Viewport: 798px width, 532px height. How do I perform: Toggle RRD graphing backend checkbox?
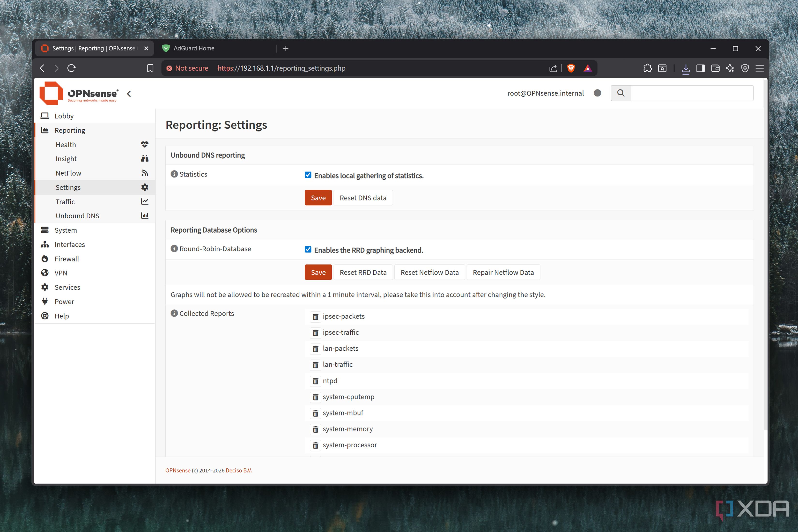click(308, 250)
